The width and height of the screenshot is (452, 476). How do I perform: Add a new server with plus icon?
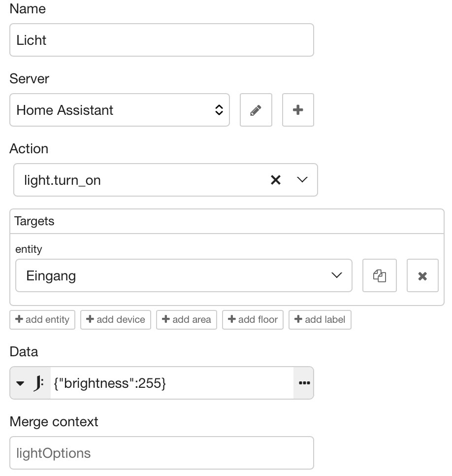pyautogui.click(x=298, y=110)
